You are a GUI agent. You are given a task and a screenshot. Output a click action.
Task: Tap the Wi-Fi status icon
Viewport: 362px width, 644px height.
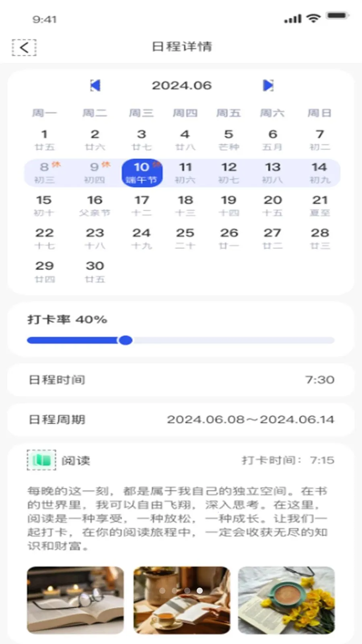click(313, 18)
